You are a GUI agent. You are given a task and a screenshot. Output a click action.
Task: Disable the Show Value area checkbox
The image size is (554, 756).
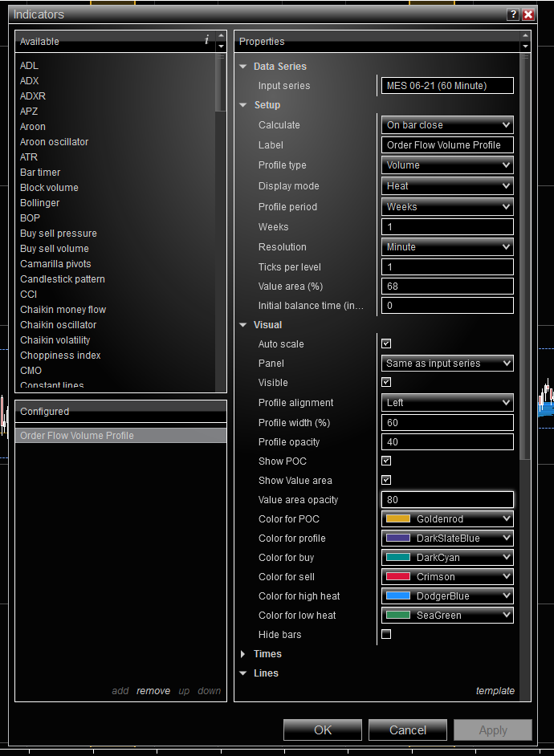coord(386,480)
